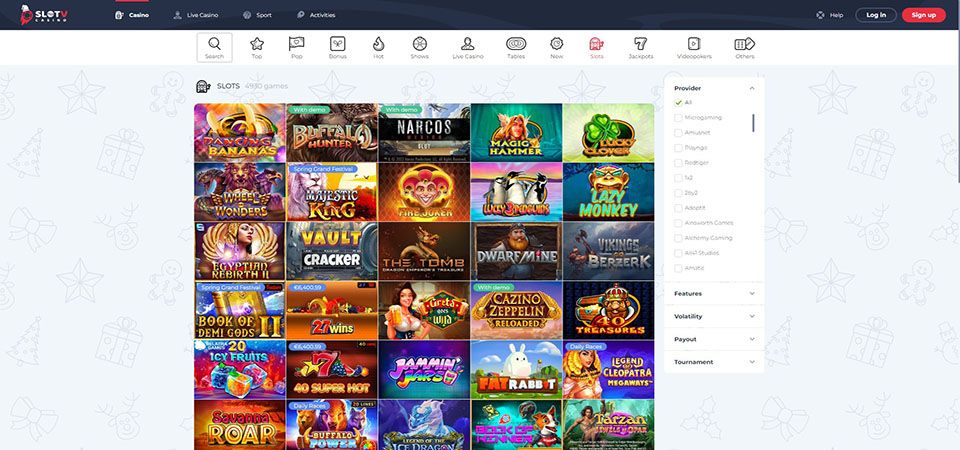Viewport: 960px width, 450px height.
Task: Check the Redtiger provider checkbox
Action: (x=678, y=163)
